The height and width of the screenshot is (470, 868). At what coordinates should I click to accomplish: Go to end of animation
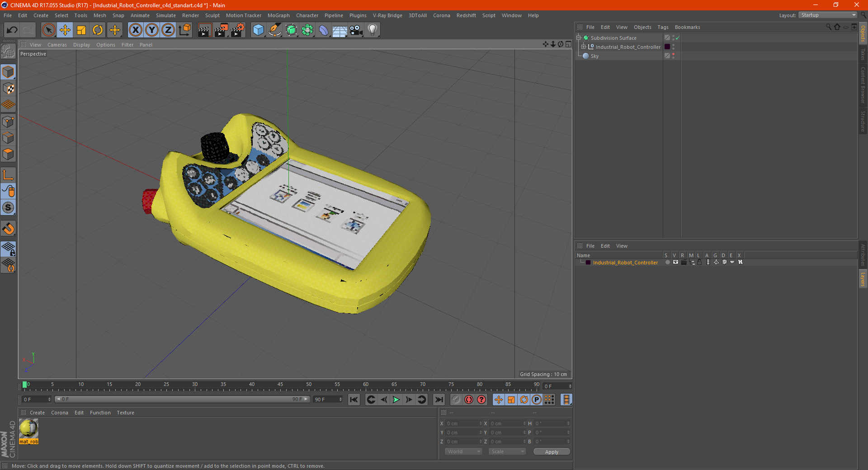coord(439,399)
